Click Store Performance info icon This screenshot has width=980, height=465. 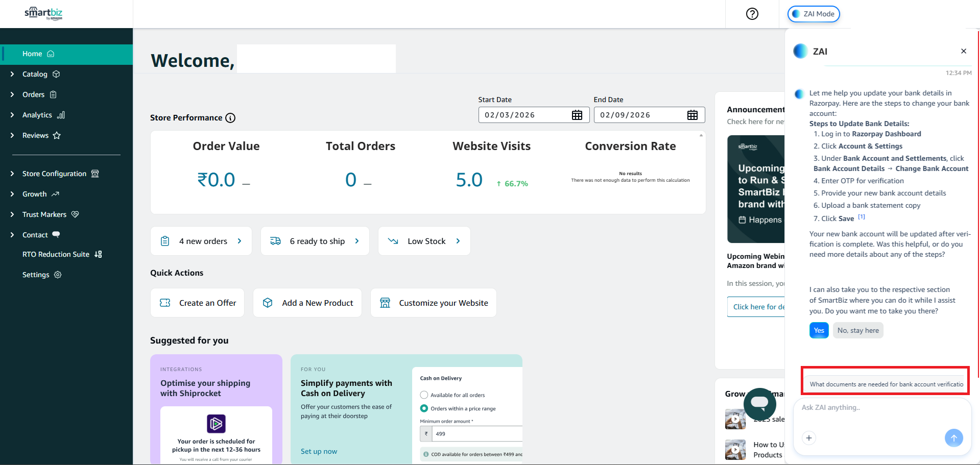230,118
